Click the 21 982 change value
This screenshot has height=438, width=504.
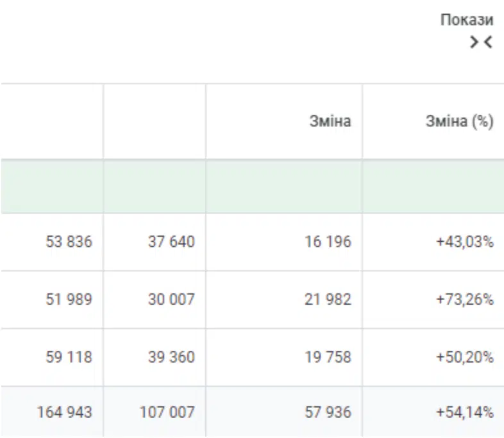(x=328, y=299)
